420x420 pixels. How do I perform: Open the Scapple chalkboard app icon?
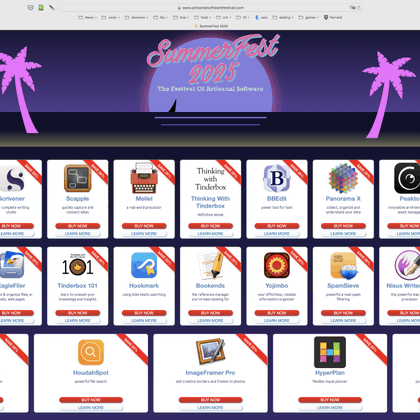77,178
